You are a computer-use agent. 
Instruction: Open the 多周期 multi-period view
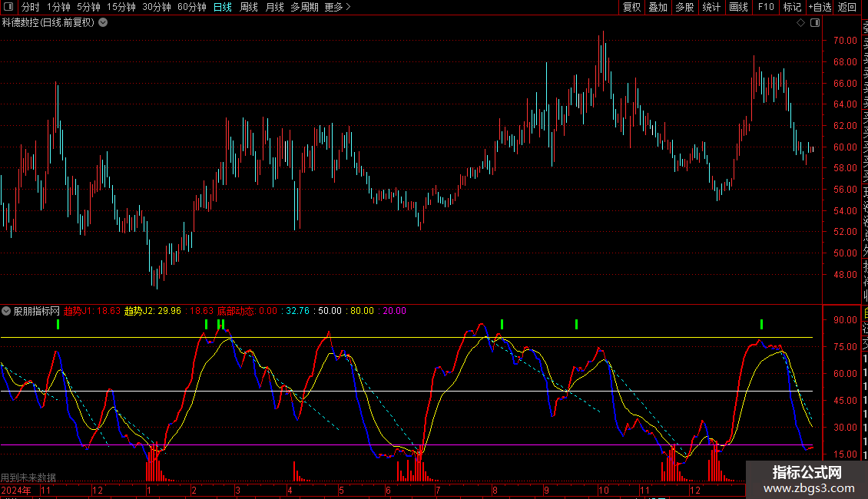[305, 7]
